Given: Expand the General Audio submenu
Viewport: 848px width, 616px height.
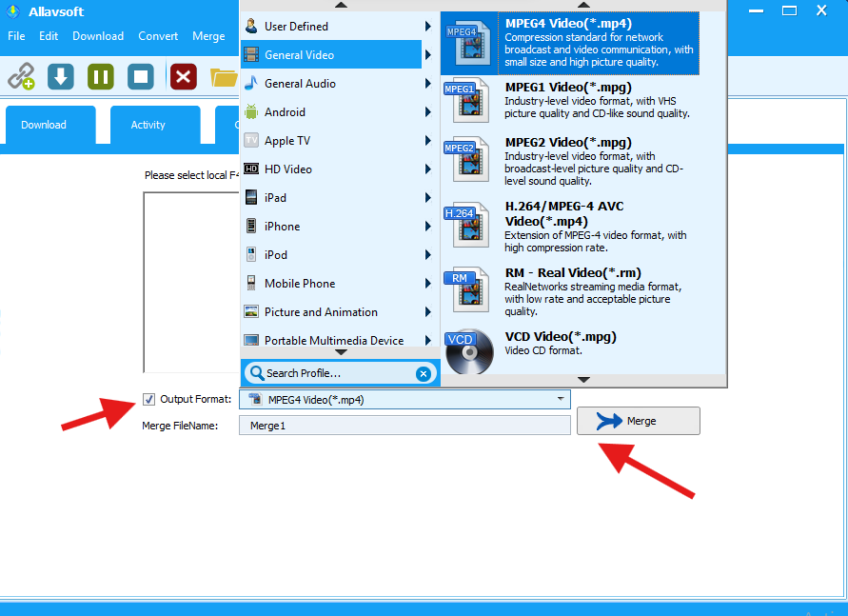Looking at the screenshot, I should (339, 84).
